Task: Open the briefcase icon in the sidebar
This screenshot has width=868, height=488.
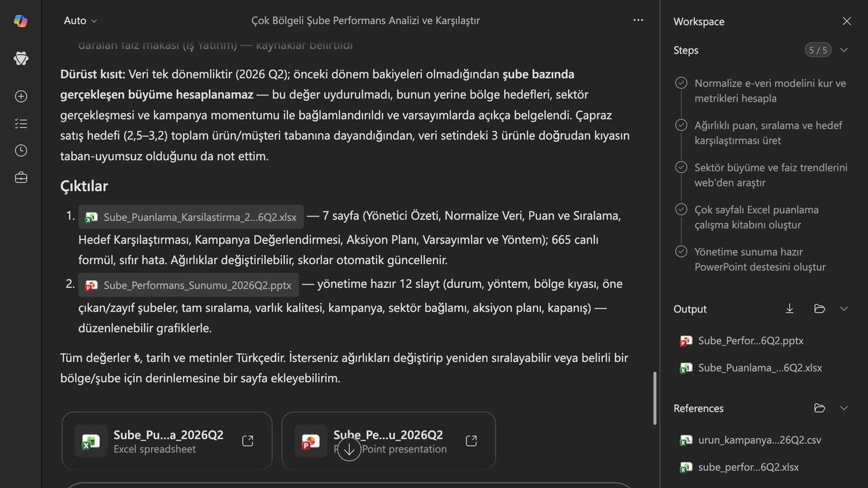Action: pos(21,178)
